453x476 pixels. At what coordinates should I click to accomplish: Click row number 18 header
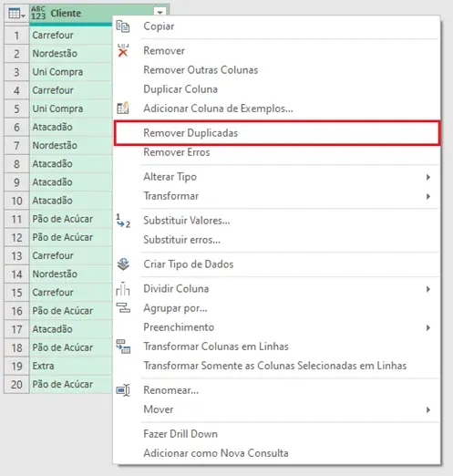pyautogui.click(x=16, y=347)
